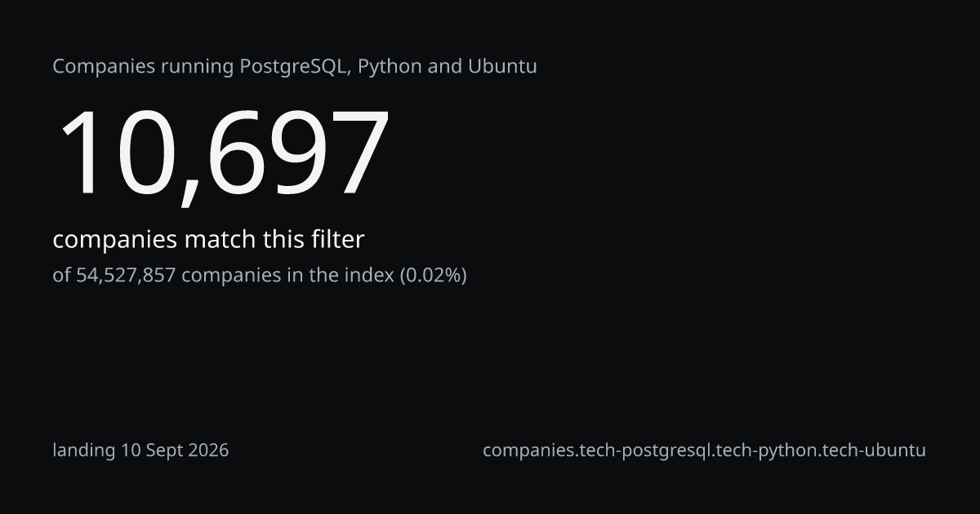Click the tech-python segment in the footer path

tap(765, 450)
